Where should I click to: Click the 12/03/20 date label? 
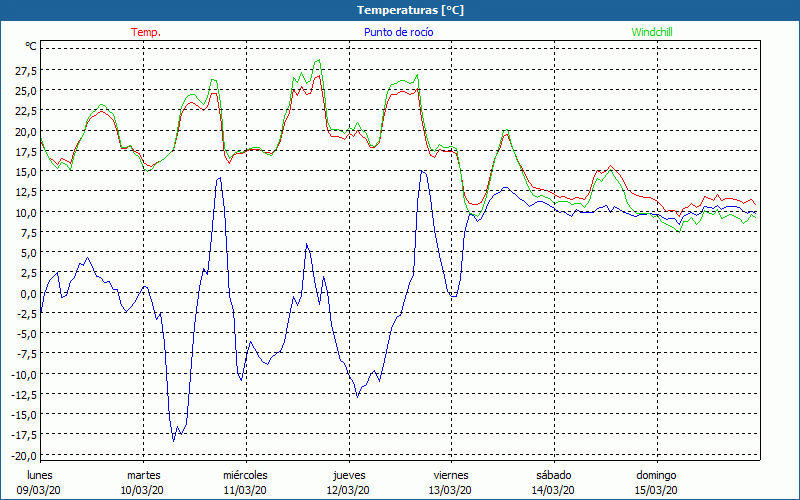pyautogui.click(x=348, y=490)
